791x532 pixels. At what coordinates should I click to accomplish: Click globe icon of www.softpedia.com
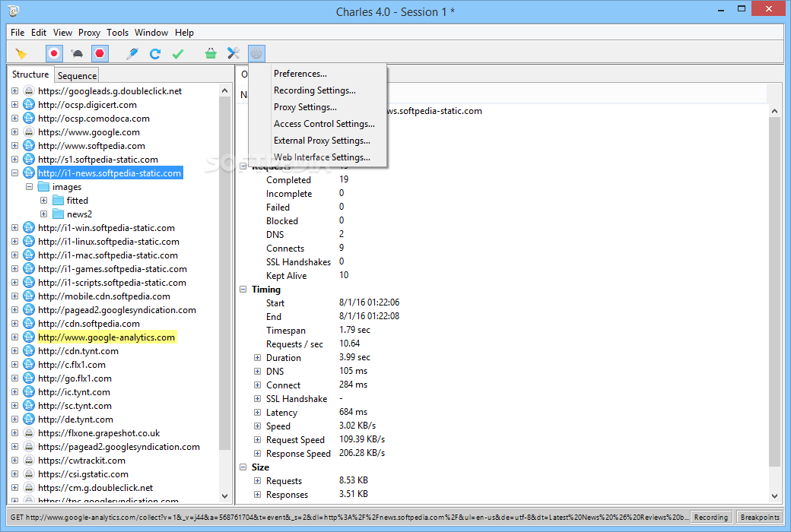(x=29, y=146)
